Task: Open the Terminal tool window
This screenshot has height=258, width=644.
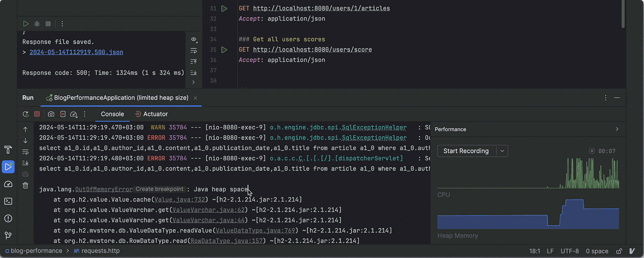Action: pos(8,201)
